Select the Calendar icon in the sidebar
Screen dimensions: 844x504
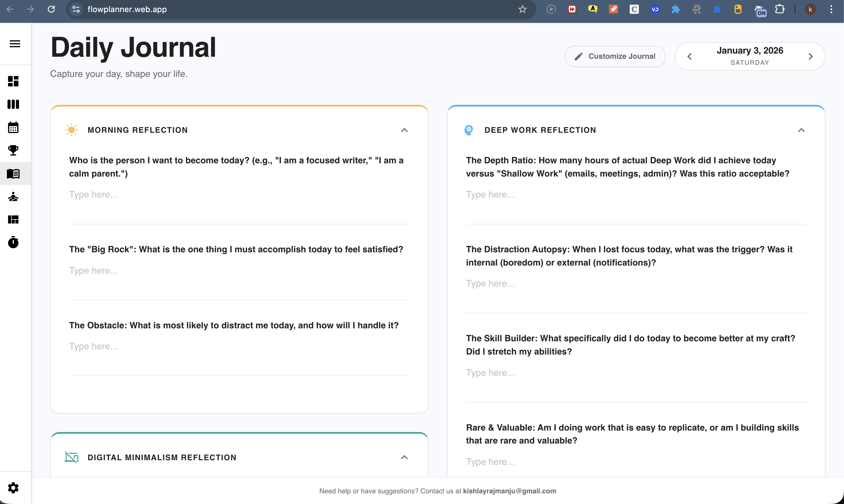(13, 127)
